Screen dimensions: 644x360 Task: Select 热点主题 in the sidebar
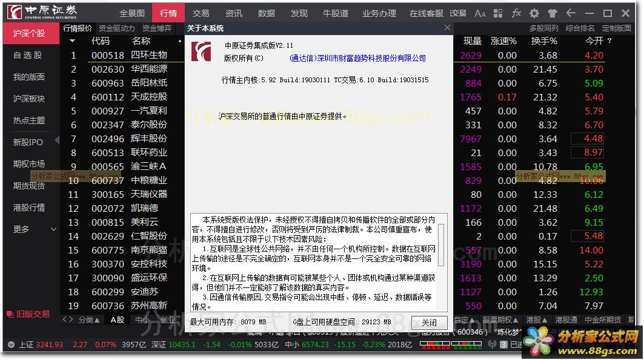click(28, 120)
